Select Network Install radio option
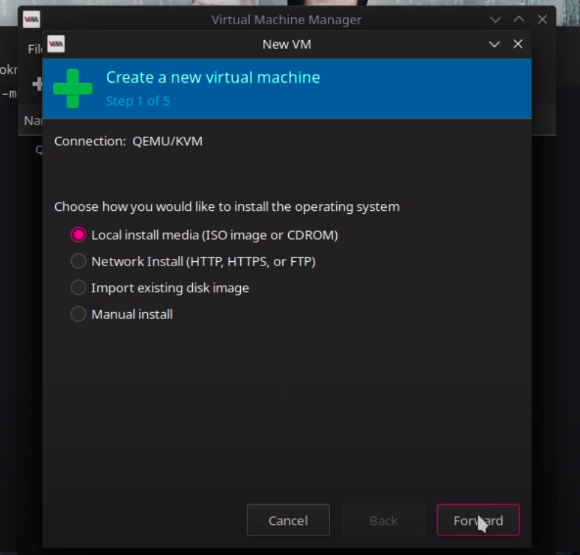The height and width of the screenshot is (555, 580). click(x=78, y=261)
